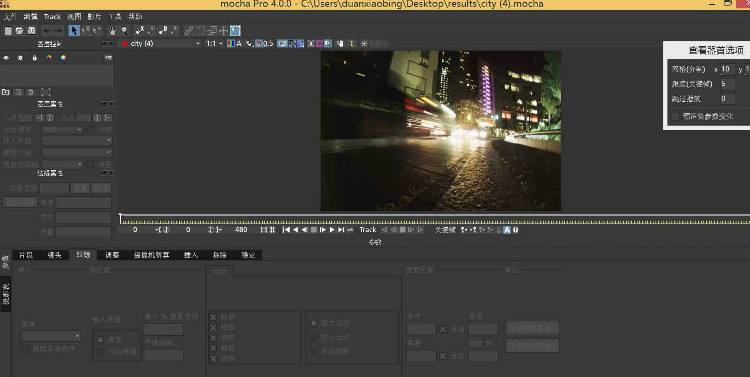
Task: Click the upper greyed button right of angle field
Action: (x=532, y=328)
